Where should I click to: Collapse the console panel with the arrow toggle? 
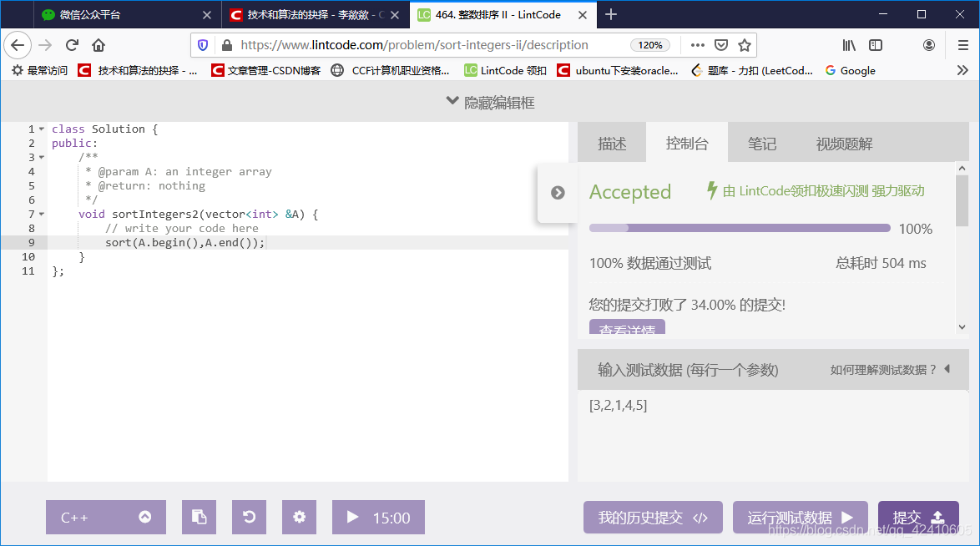558,191
